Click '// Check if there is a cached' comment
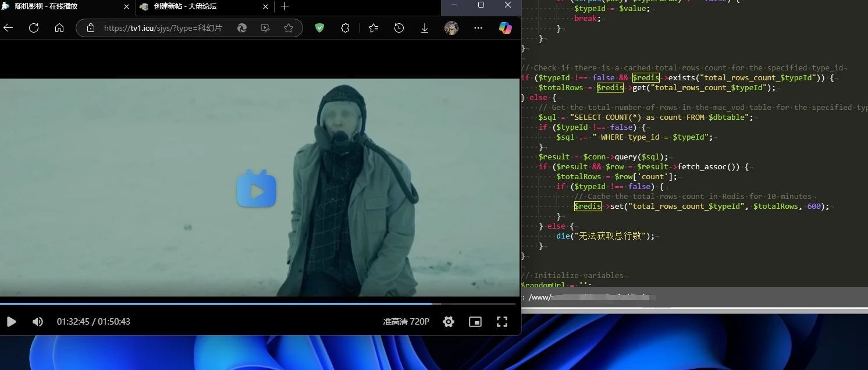This screenshot has width=868, height=370. (682, 67)
